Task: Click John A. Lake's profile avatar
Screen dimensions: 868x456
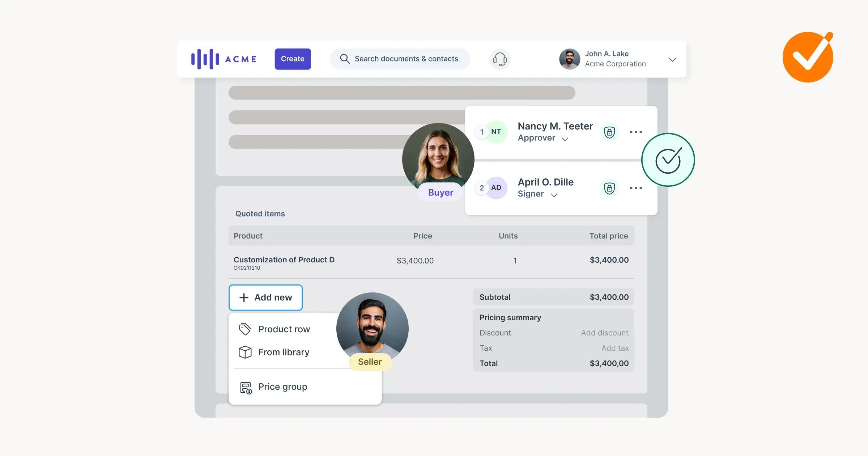Action: coord(570,59)
